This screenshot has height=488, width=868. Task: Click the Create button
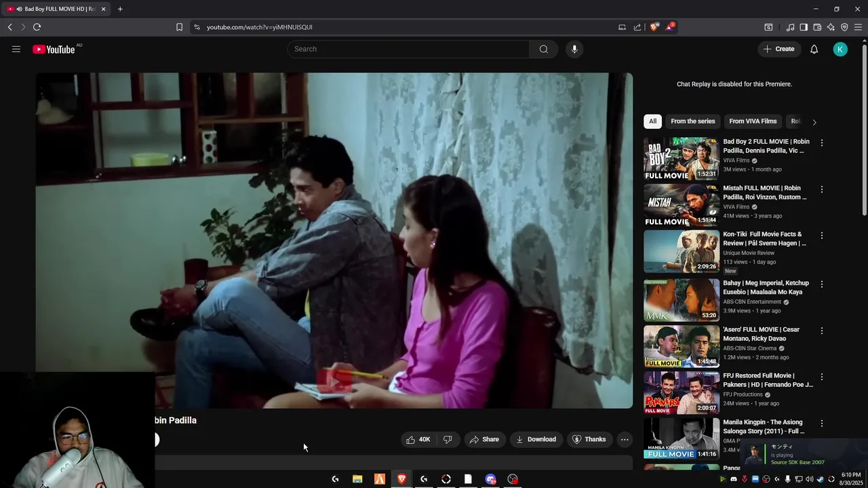click(x=778, y=49)
